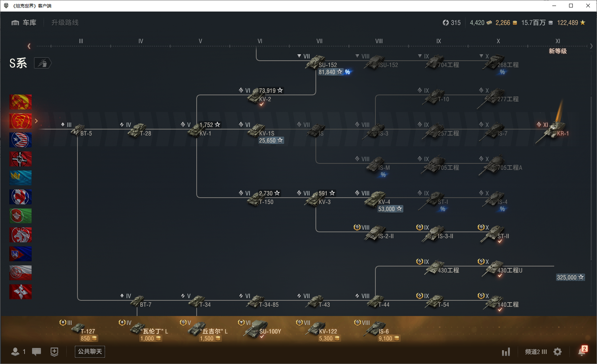This screenshot has width=597, height=364.
Task: Click the server statistics bars icon
Action: click(x=506, y=352)
